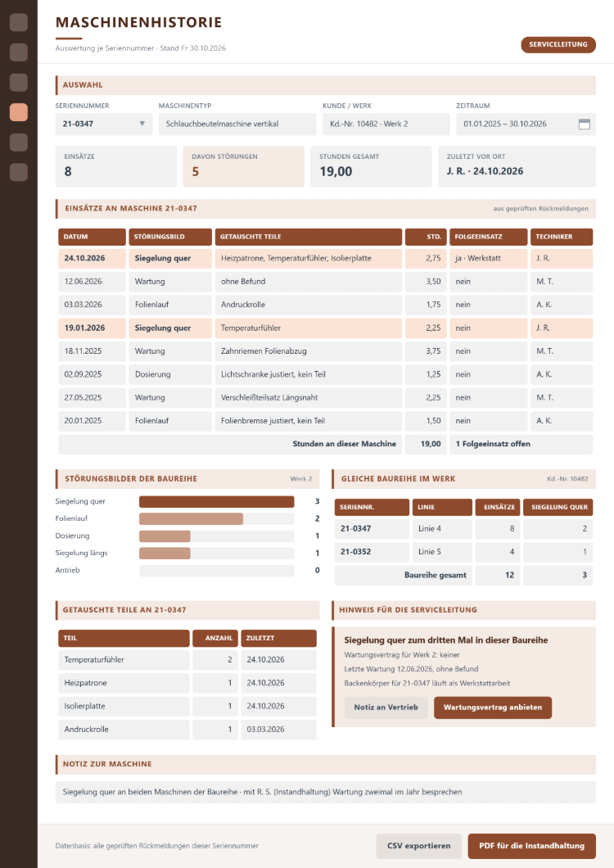The image size is (614, 868).
Task: Select the 02.09.2025 date cell
Action: pos(92,375)
